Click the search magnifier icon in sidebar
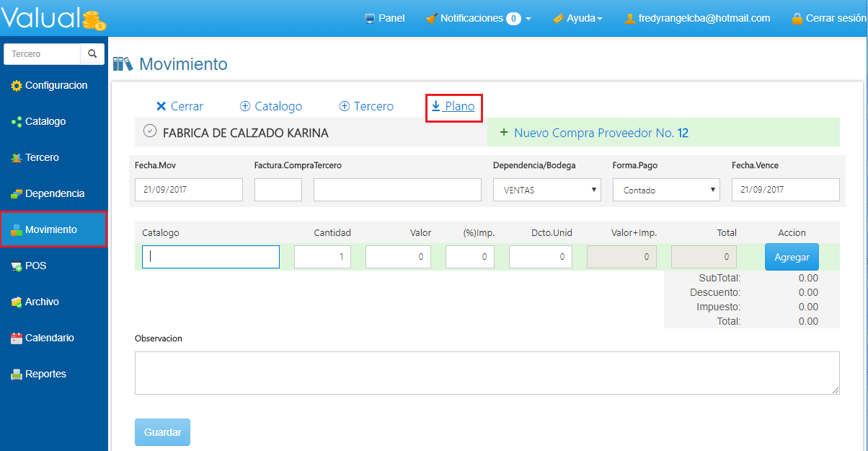 click(x=92, y=53)
